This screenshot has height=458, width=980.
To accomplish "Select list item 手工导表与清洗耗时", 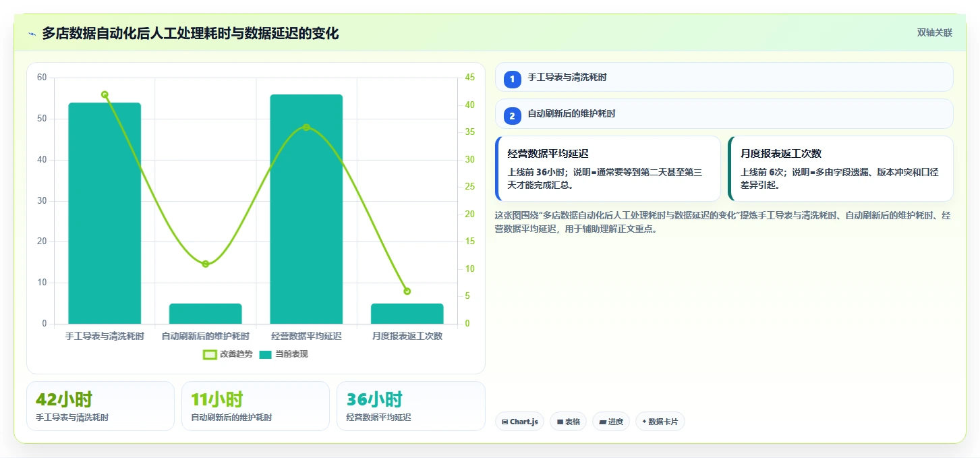I will 724,77.
